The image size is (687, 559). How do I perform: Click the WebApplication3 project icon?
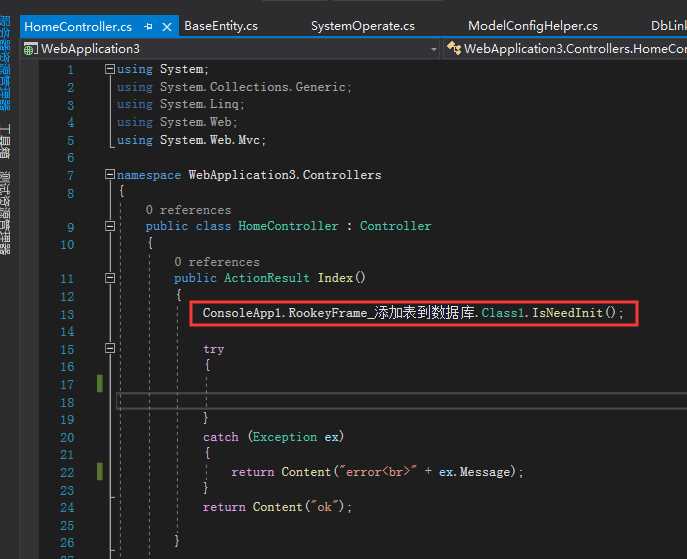coord(31,49)
